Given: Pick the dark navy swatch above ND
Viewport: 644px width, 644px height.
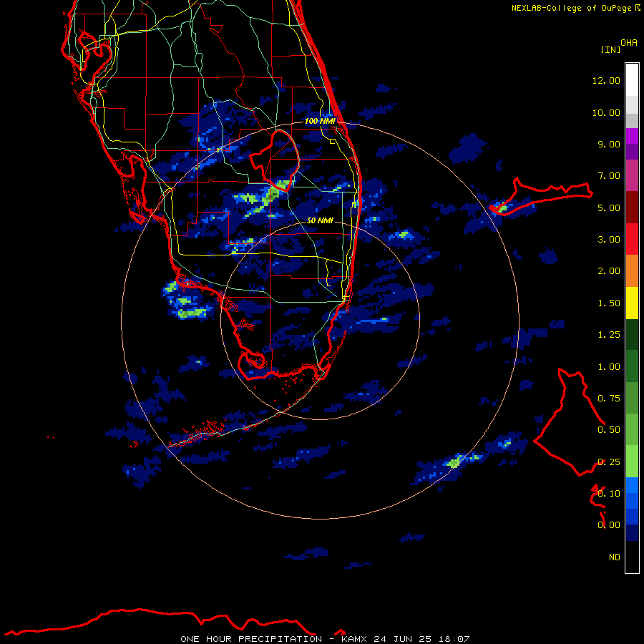Looking at the screenshot, I should pyautogui.click(x=632, y=532).
